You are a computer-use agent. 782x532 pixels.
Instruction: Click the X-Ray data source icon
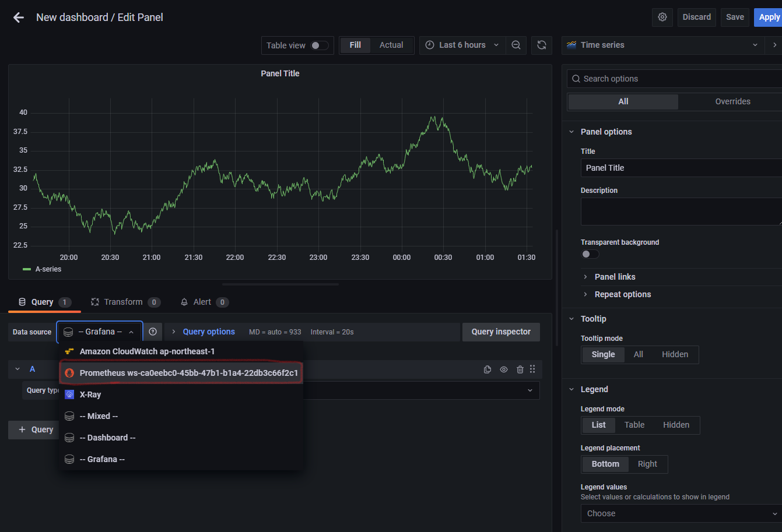pos(69,394)
